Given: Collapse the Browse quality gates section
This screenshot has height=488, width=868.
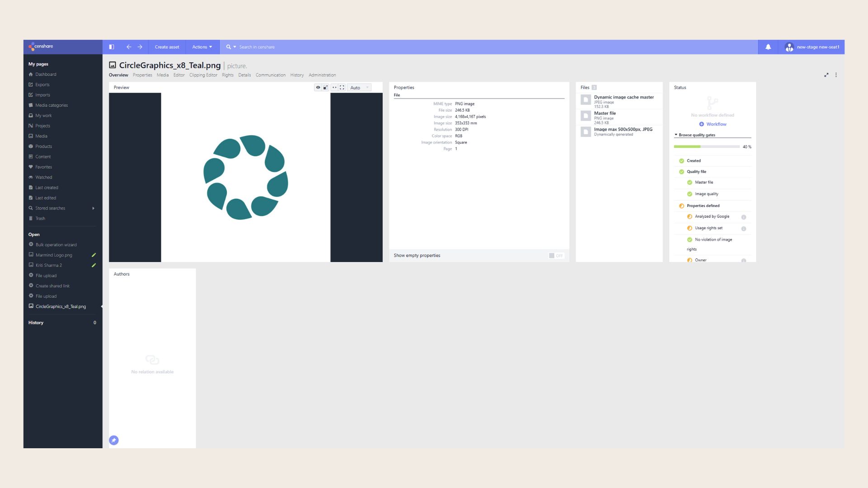Looking at the screenshot, I should pos(676,135).
